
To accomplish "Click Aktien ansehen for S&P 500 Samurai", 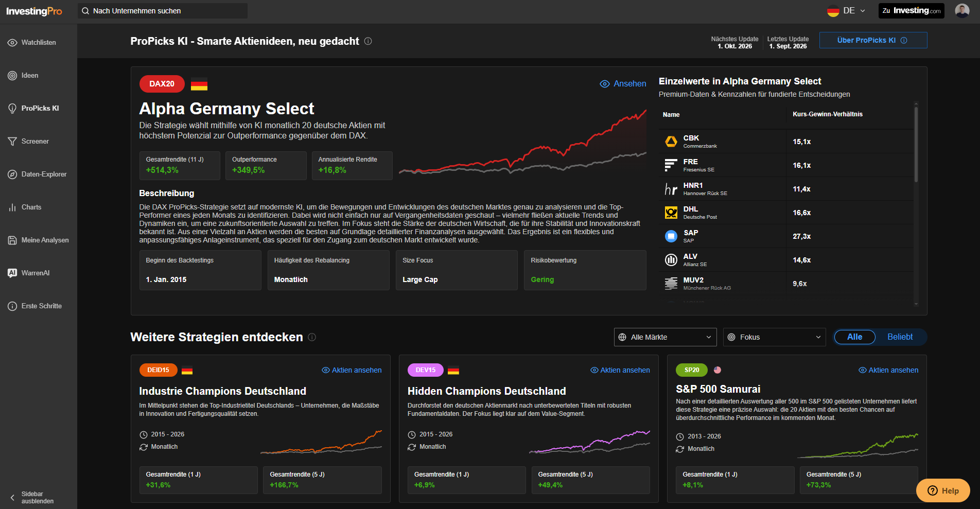I will point(888,370).
